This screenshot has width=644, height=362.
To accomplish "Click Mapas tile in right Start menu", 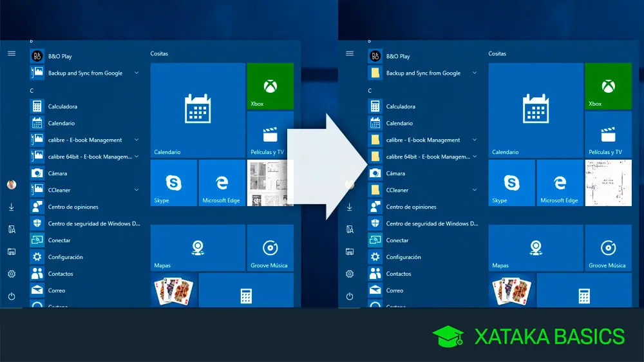I will point(536,248).
